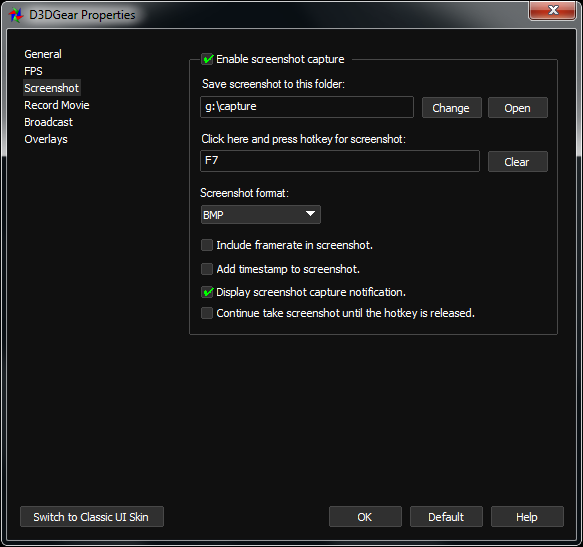Go to Record Movie settings
The height and width of the screenshot is (547, 583).
tap(57, 105)
